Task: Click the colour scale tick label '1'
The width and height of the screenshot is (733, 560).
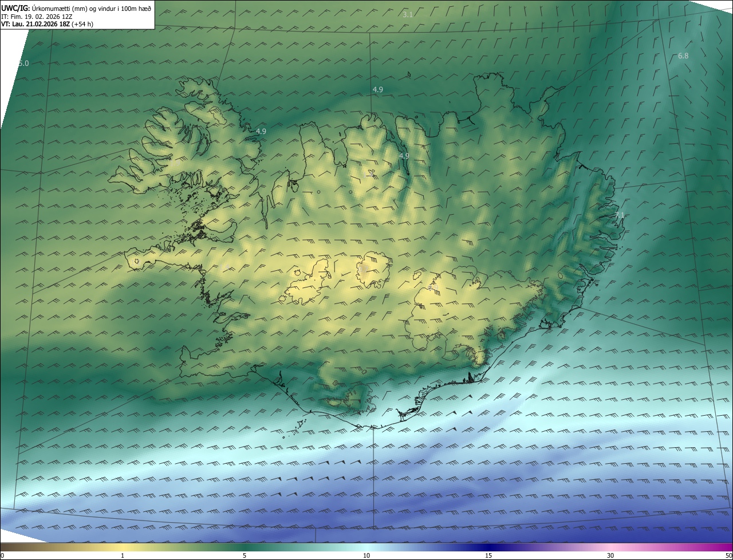Action: click(123, 555)
